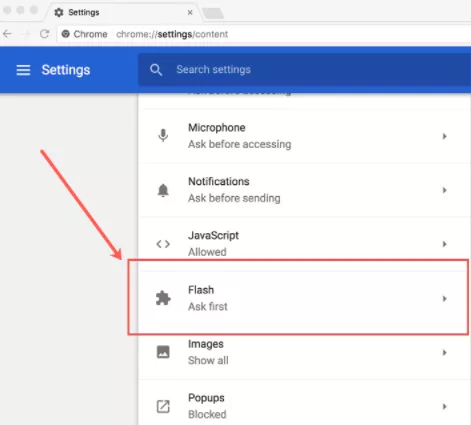Viewport: 471px width, 425px height.
Task: Open the JavaScript row label
Action: 213,236
